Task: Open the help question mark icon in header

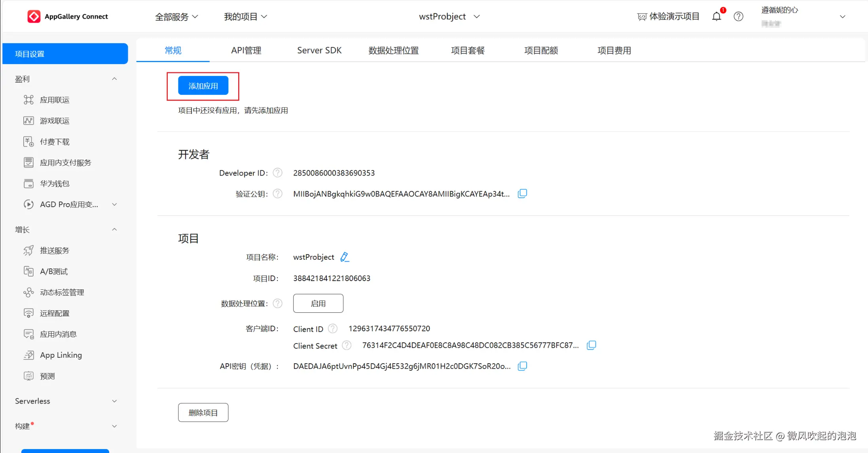Action: (738, 17)
